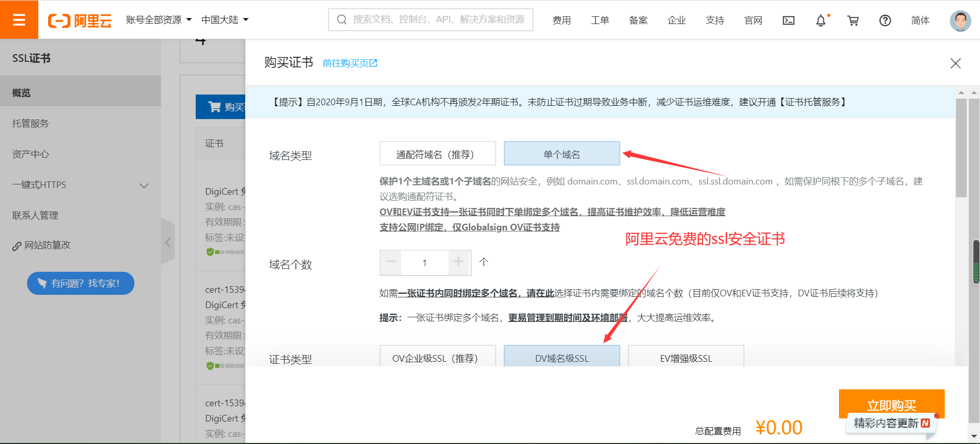Select DV域名级SSL certificate type
The height and width of the screenshot is (444, 980).
[562, 356]
